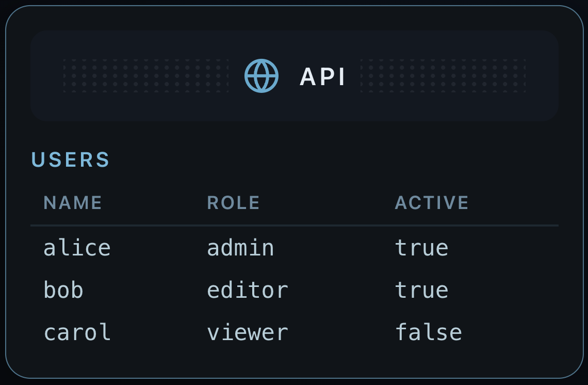Click the divider line under column headers
The height and width of the screenshot is (385, 588).
point(294,226)
